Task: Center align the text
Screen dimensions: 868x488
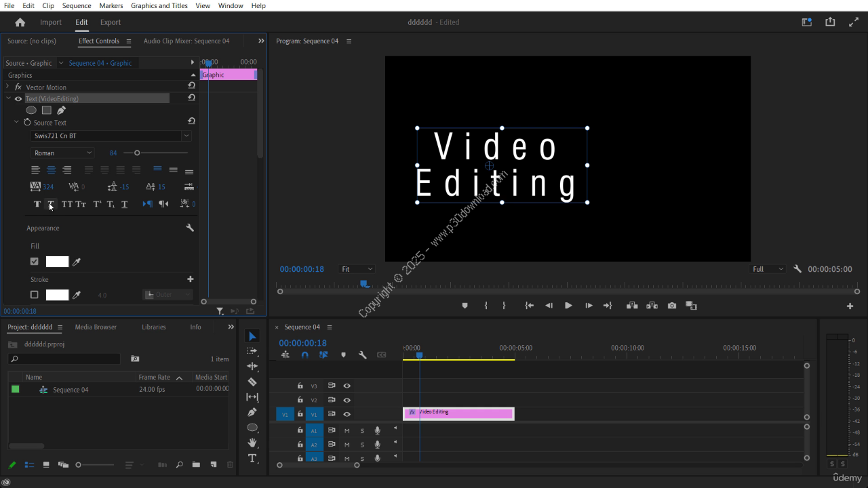Action: coord(51,170)
